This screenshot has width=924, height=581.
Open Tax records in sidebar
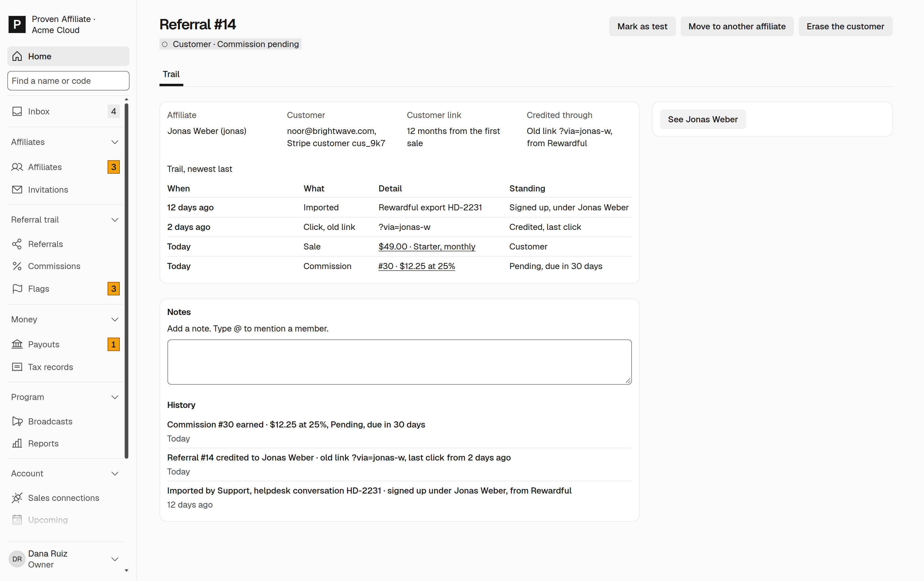[65, 367]
